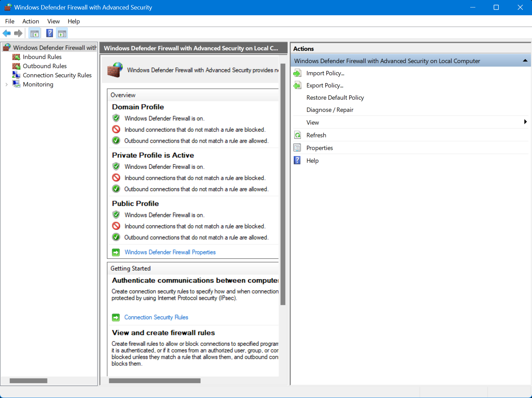Click green arrow icon beside Firewall Properties link
532x398 pixels.
[116, 252]
